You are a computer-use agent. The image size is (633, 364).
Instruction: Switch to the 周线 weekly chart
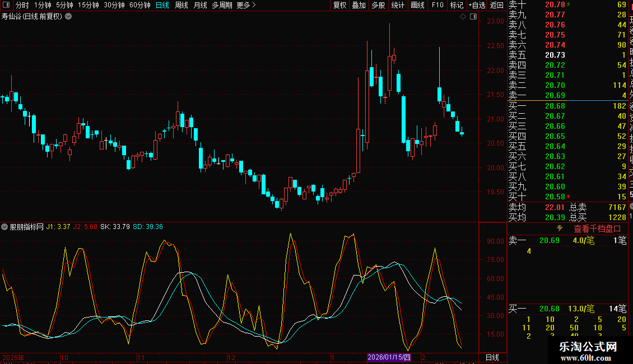tap(181, 5)
